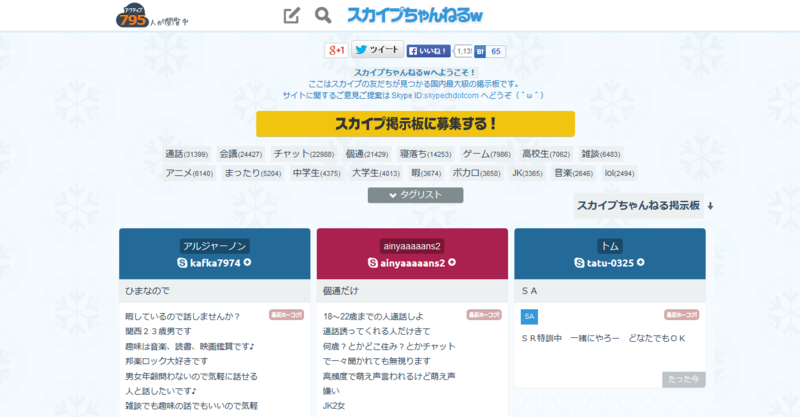This screenshot has height=417, width=800.
Task: Click the トム name label
Action: coord(610,246)
